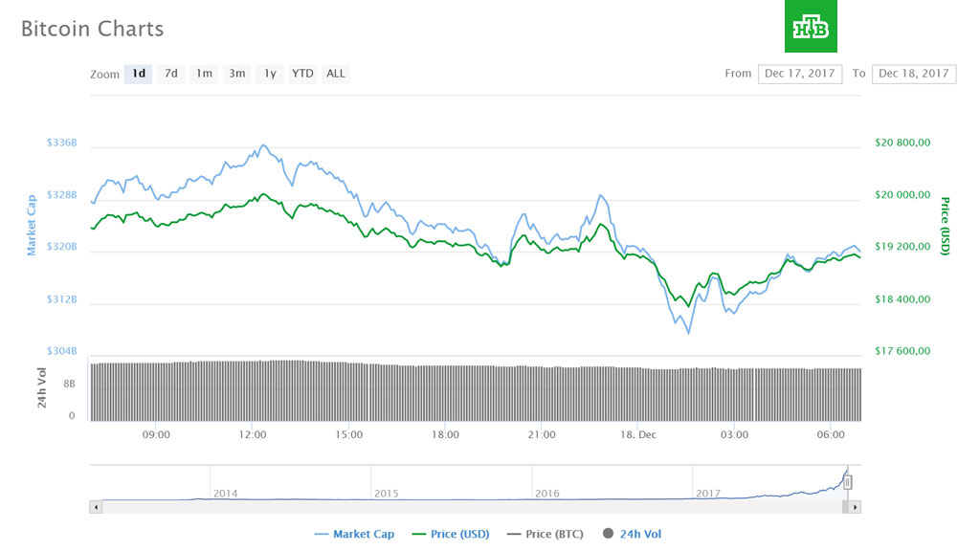Click the NTV green logo
The height and width of the screenshot is (551, 980).
[x=812, y=26]
